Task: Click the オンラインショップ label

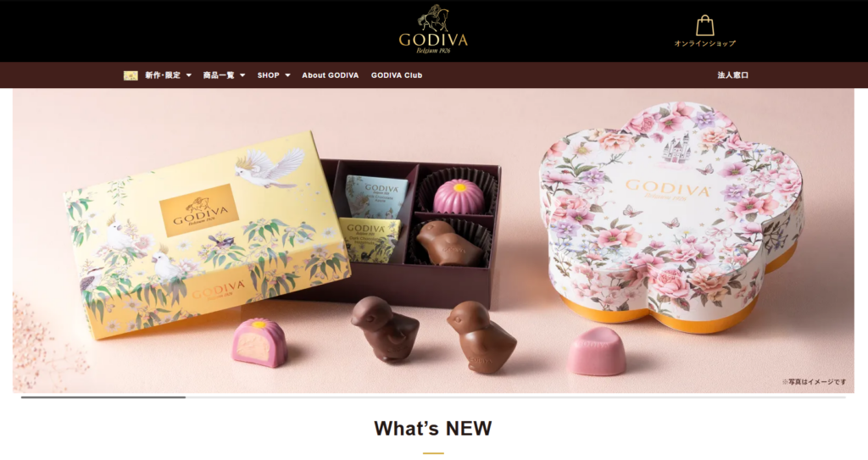Action: (x=704, y=43)
